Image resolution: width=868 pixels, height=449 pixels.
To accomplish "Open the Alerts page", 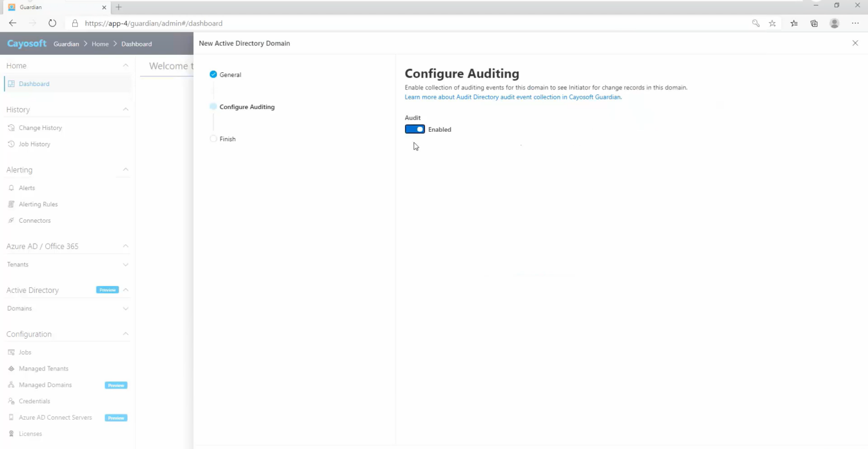I will click(x=26, y=187).
